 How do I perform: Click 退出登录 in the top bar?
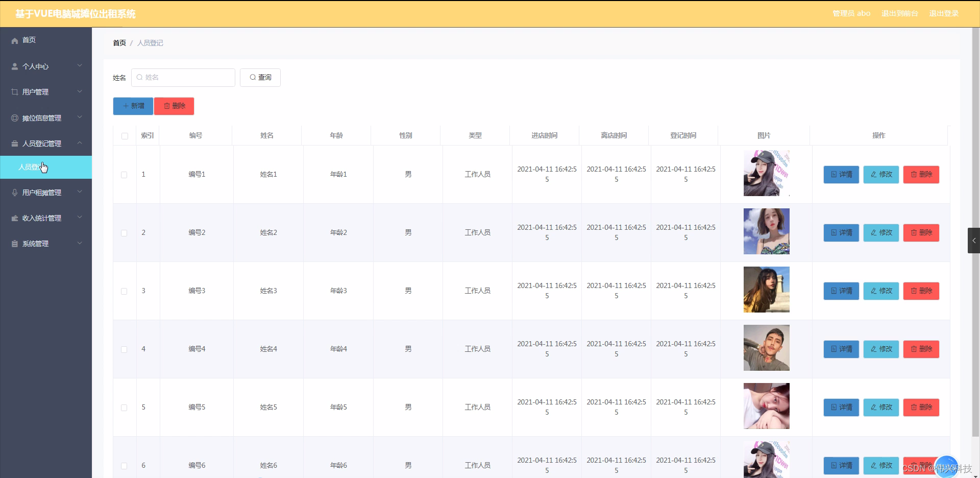944,14
